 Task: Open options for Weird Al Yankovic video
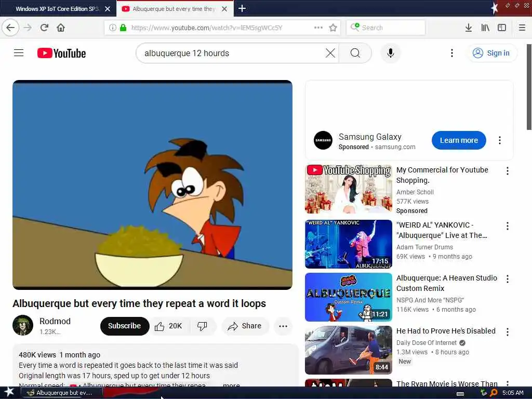507,226
